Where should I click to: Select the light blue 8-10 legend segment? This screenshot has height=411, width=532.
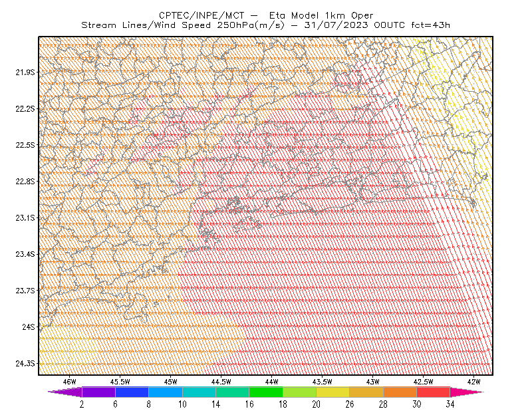pyautogui.click(x=166, y=392)
